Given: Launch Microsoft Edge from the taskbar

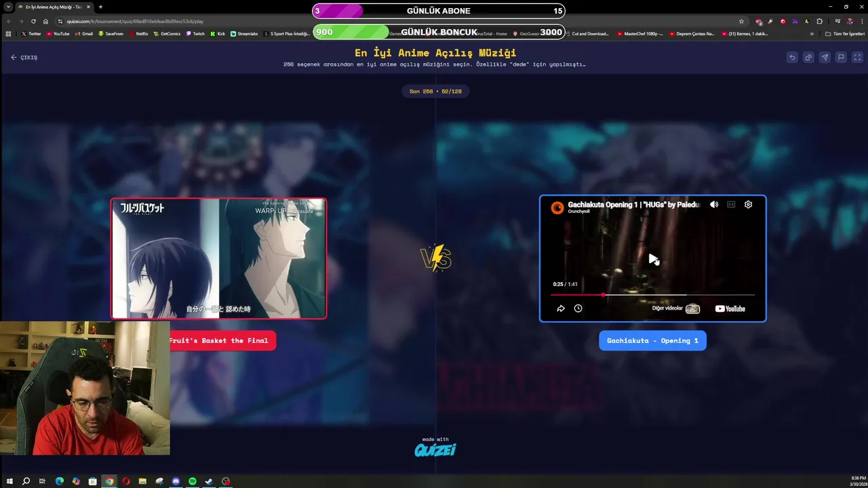Looking at the screenshot, I should click(60, 481).
